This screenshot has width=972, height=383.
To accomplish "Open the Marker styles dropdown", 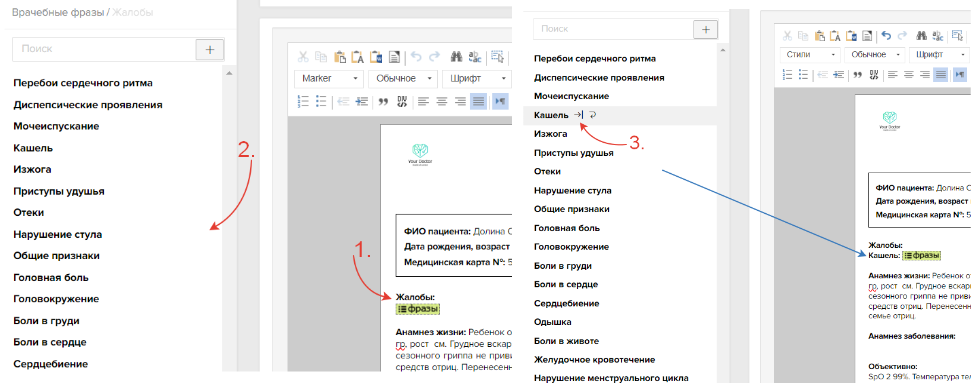I will (x=329, y=79).
